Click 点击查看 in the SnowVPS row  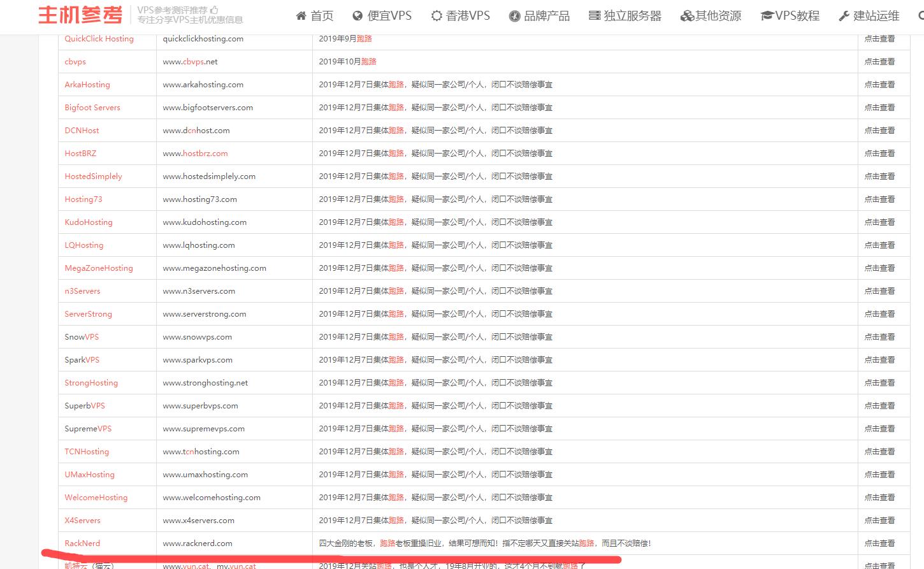[x=879, y=337]
